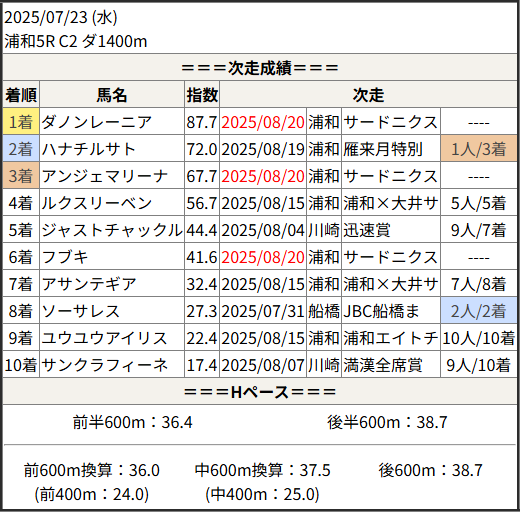
Task: Click the JBC船橋ま race name
Action: click(x=381, y=311)
